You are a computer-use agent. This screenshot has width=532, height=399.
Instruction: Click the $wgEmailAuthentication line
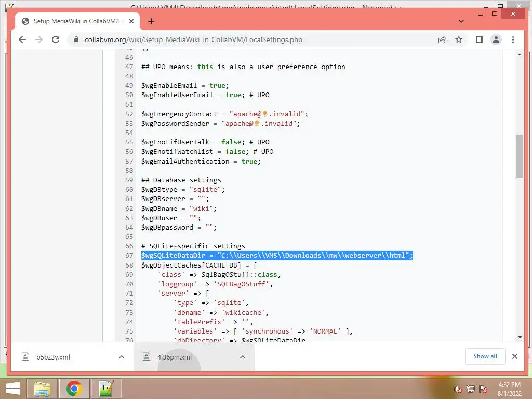[x=201, y=161]
